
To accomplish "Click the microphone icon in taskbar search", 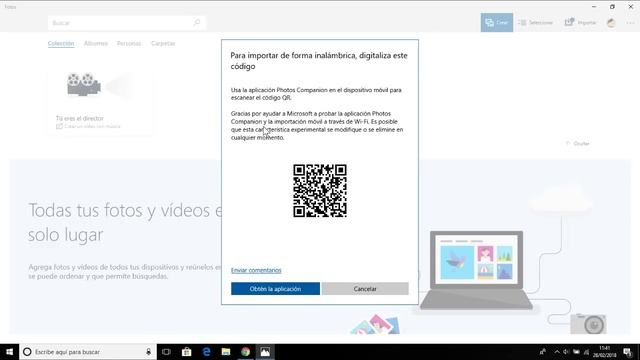I will coord(149,351).
